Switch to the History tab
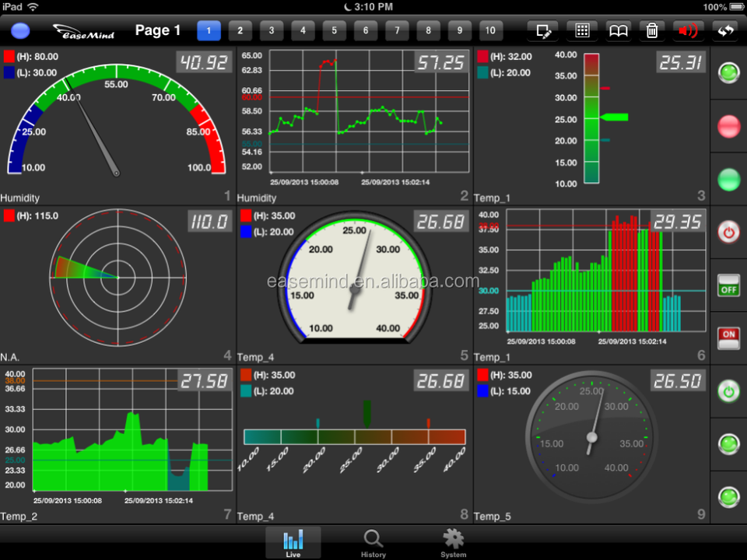Viewport: 747px width, 560px height. tap(373, 543)
